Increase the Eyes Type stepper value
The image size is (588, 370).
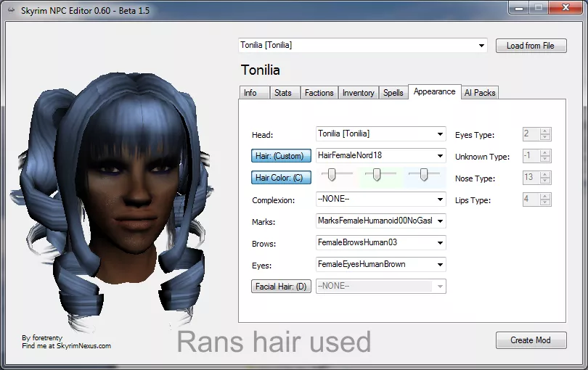pyautogui.click(x=545, y=131)
